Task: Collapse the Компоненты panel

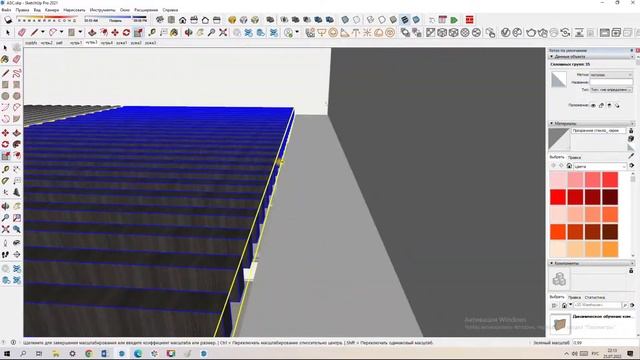Action: (x=552, y=263)
